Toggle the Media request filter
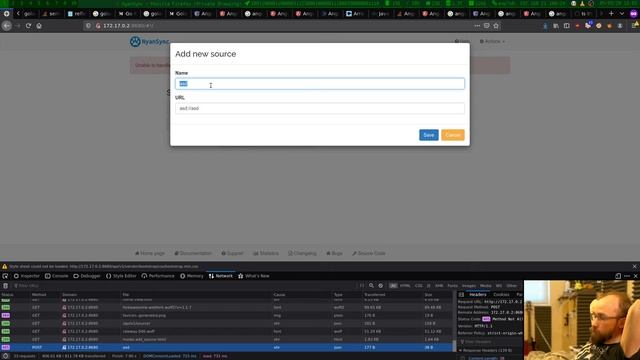 486,286
